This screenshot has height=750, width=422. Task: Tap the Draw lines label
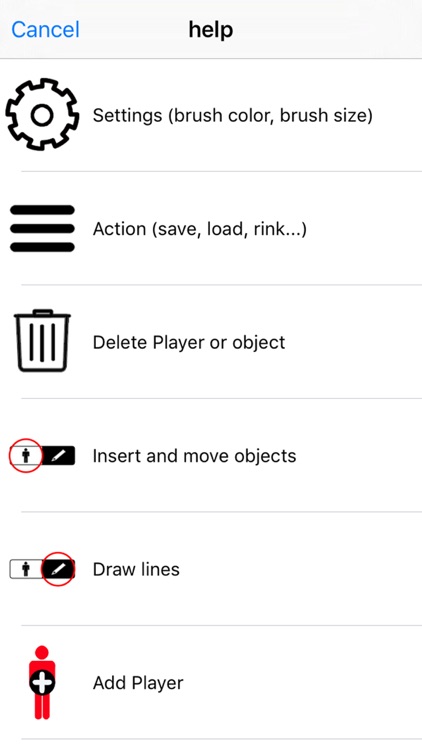click(136, 569)
